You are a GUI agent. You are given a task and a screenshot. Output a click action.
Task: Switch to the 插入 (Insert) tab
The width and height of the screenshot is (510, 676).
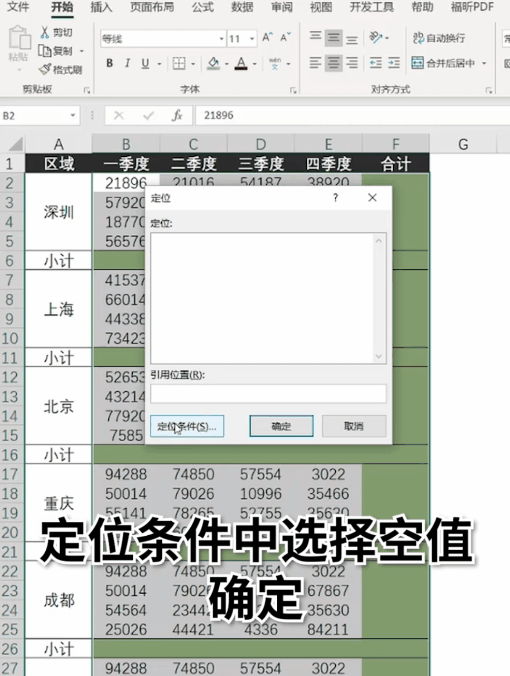click(101, 6)
